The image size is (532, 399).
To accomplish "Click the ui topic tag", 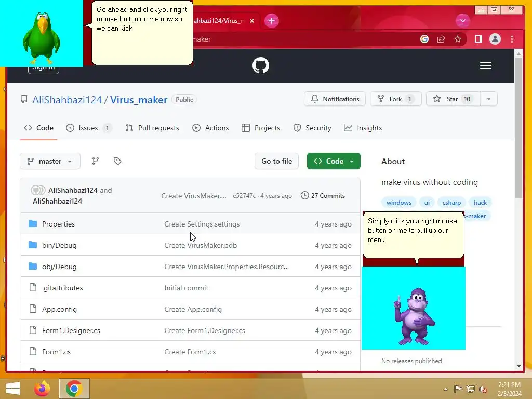I will pyautogui.click(x=427, y=203).
